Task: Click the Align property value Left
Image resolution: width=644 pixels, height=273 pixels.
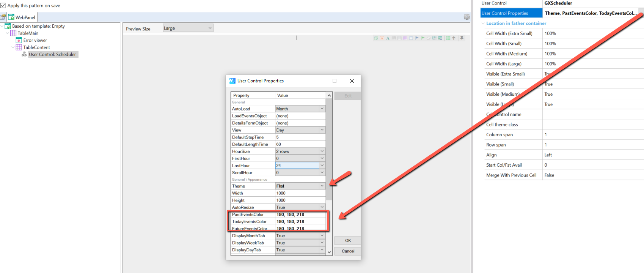Action: pyautogui.click(x=593, y=155)
